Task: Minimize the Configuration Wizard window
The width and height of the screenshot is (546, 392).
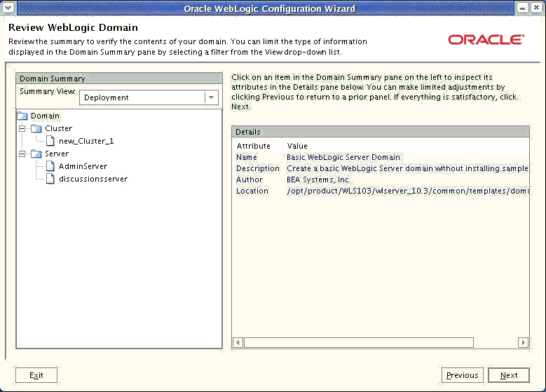Action: [522, 8]
